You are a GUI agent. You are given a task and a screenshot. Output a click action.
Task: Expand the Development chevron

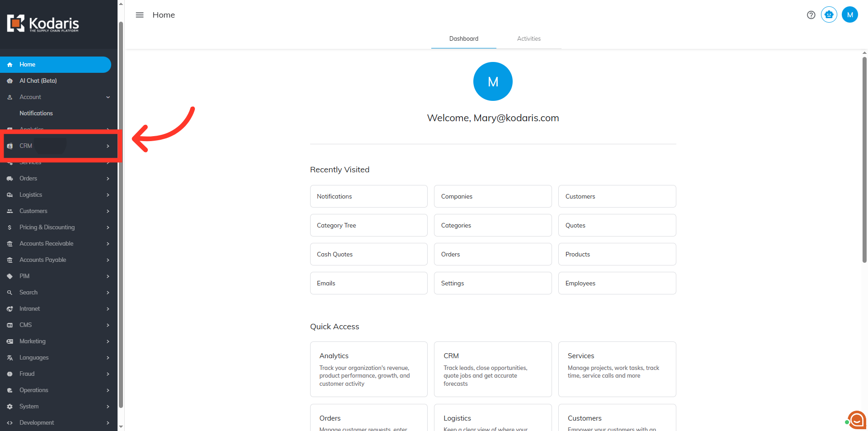click(x=108, y=423)
